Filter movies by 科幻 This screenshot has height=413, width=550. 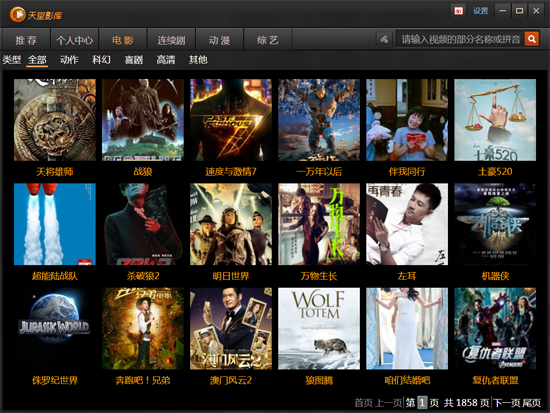(101, 60)
